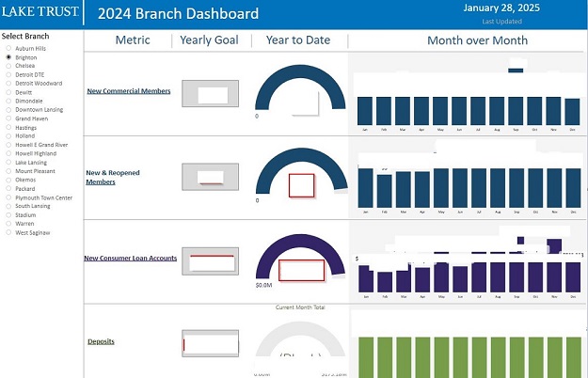Choose the Detroit Woodward branch option
Screen dimensions: 588x378
pyautogui.click(x=8, y=84)
